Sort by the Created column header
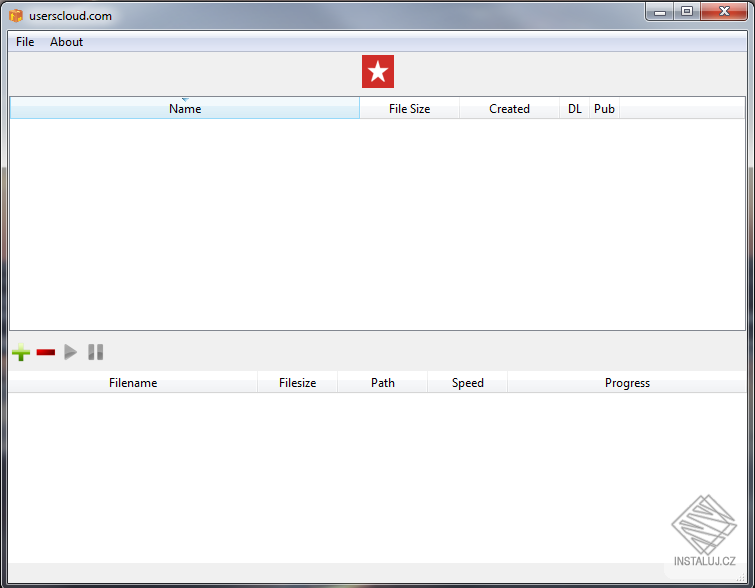 (509, 108)
